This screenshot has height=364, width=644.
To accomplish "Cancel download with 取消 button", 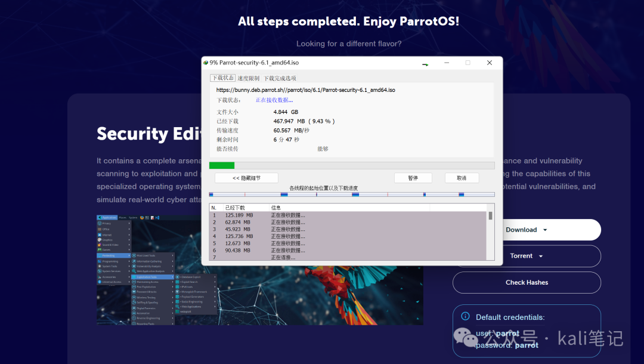I will [x=462, y=178].
